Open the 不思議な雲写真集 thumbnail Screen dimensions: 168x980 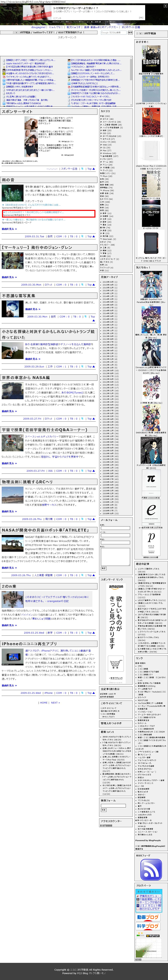[x=13, y=309]
